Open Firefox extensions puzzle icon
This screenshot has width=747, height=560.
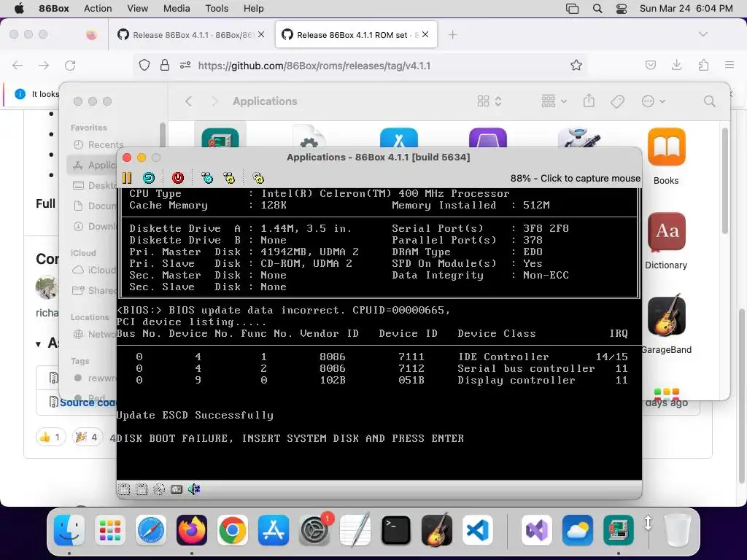point(703,65)
